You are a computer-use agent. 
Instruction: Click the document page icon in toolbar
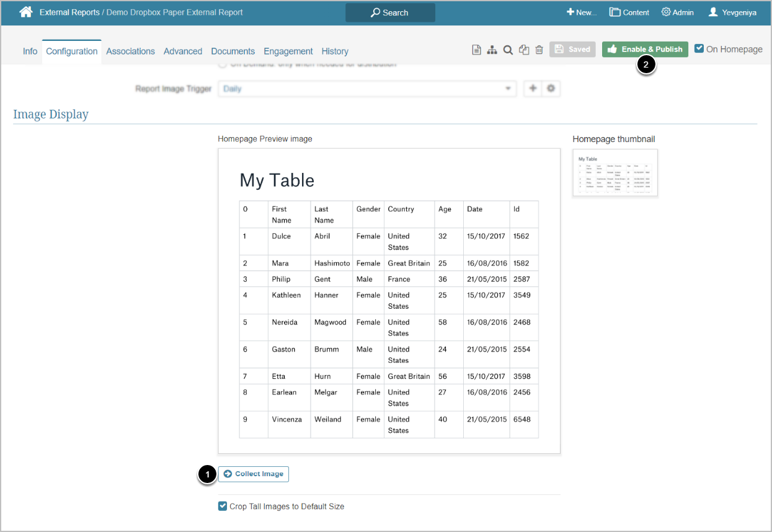click(476, 50)
